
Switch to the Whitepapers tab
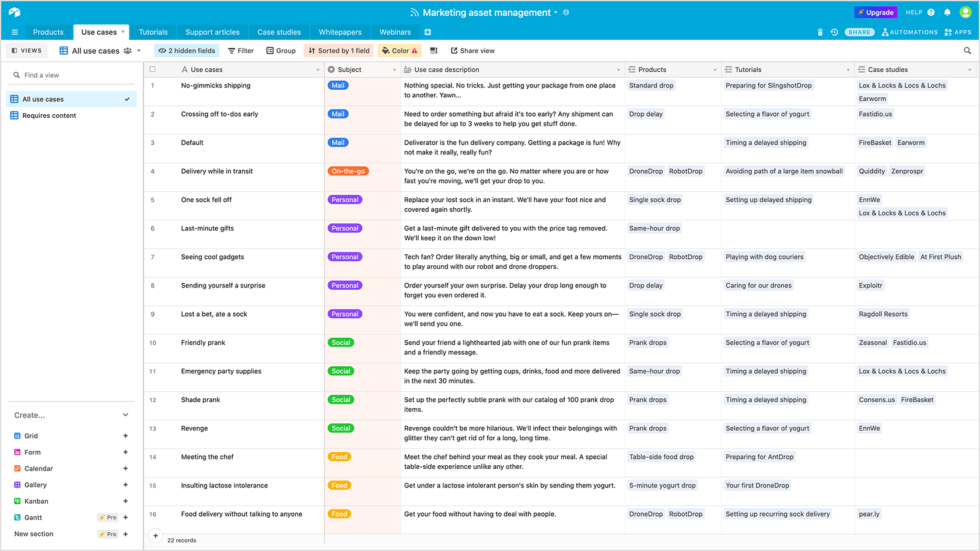click(x=340, y=32)
